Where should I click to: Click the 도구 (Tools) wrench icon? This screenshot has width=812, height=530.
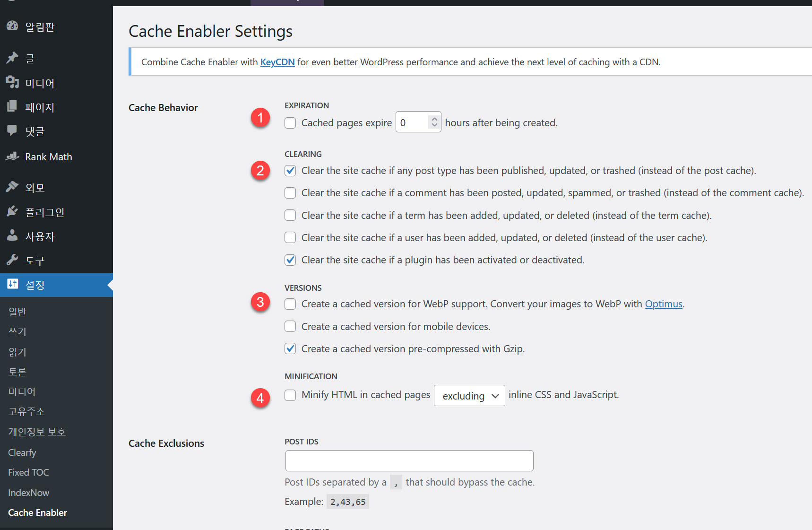12,260
